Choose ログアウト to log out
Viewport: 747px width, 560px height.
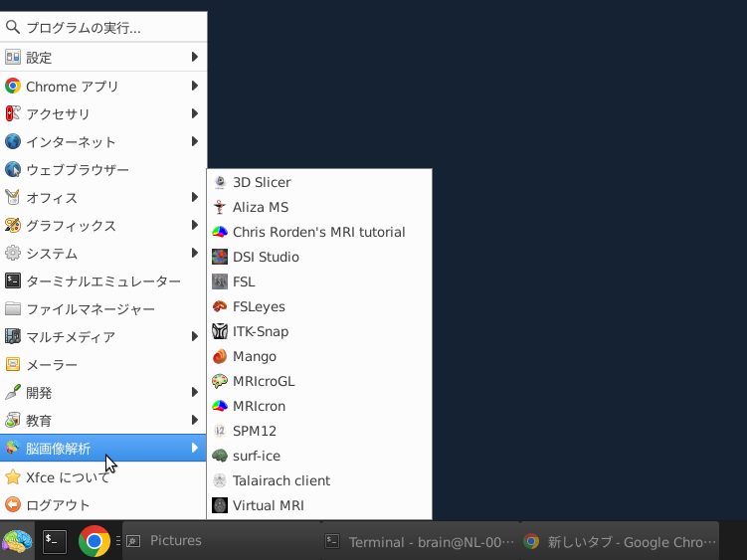click(103, 504)
